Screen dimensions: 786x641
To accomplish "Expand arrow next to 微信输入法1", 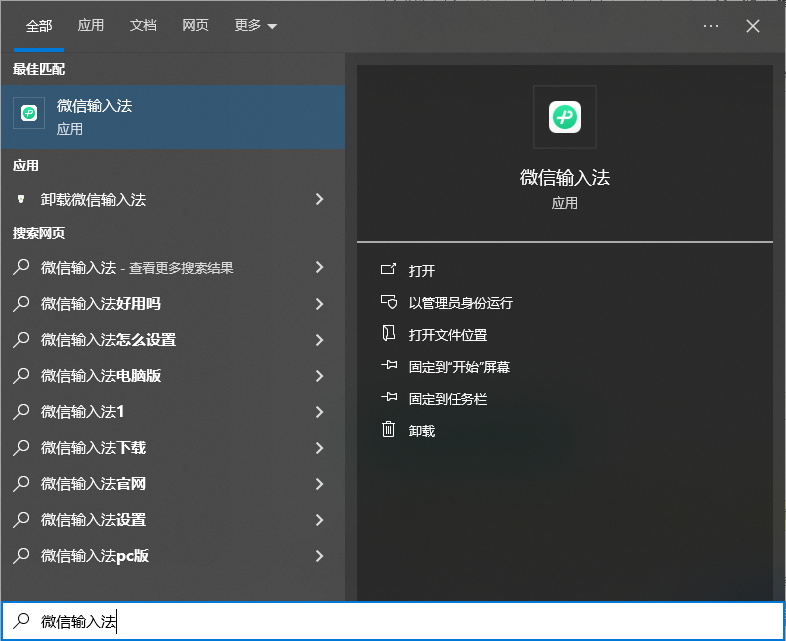I will [x=319, y=411].
